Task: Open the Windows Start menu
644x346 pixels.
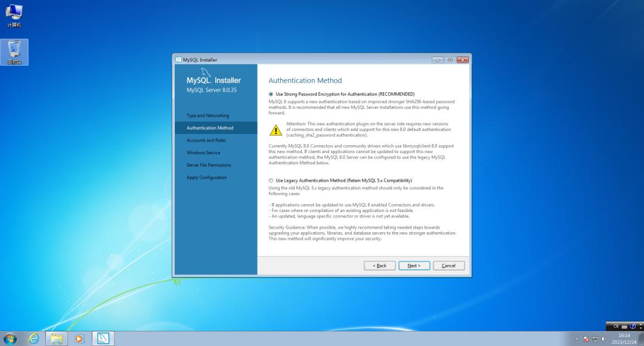Action: click(10, 339)
